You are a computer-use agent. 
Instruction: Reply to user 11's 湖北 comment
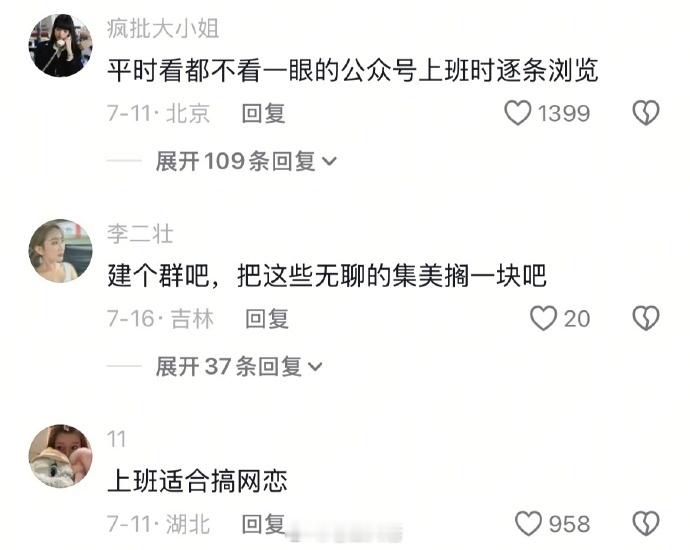[264, 524]
